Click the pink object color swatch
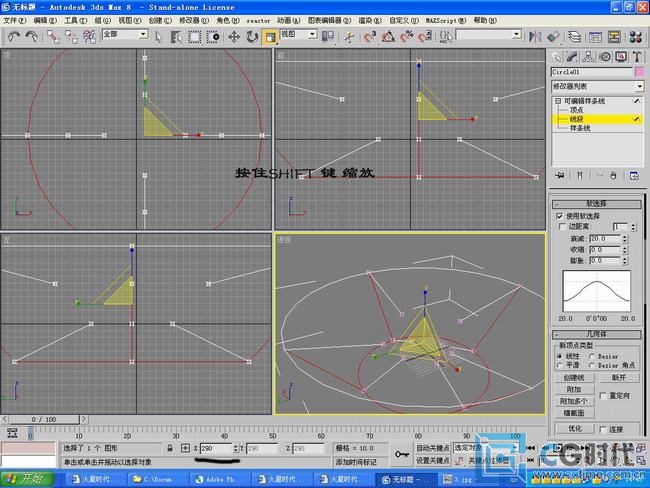 coord(640,72)
